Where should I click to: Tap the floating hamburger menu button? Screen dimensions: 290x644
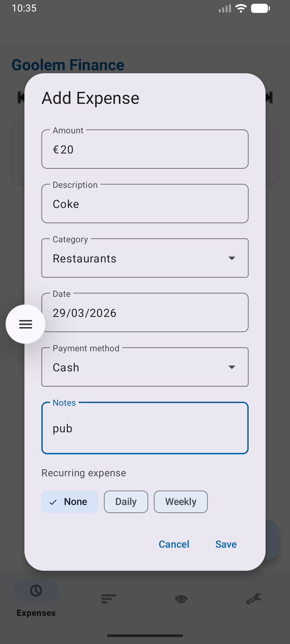coord(26,324)
